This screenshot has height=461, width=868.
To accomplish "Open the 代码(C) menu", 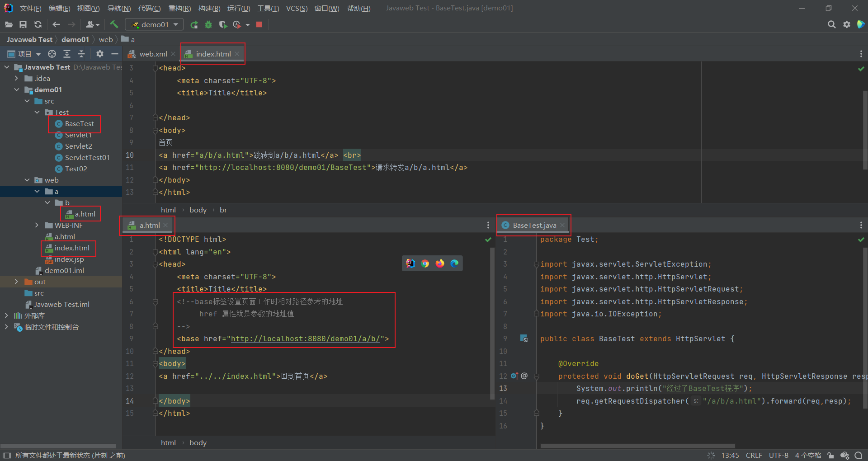I will point(149,8).
